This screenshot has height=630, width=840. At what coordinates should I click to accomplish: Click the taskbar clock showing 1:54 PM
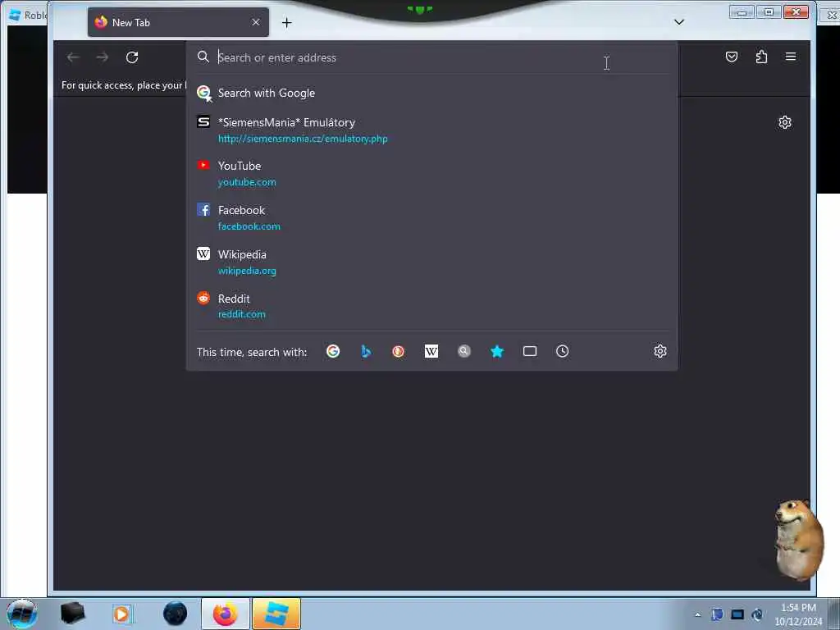pyautogui.click(x=798, y=614)
